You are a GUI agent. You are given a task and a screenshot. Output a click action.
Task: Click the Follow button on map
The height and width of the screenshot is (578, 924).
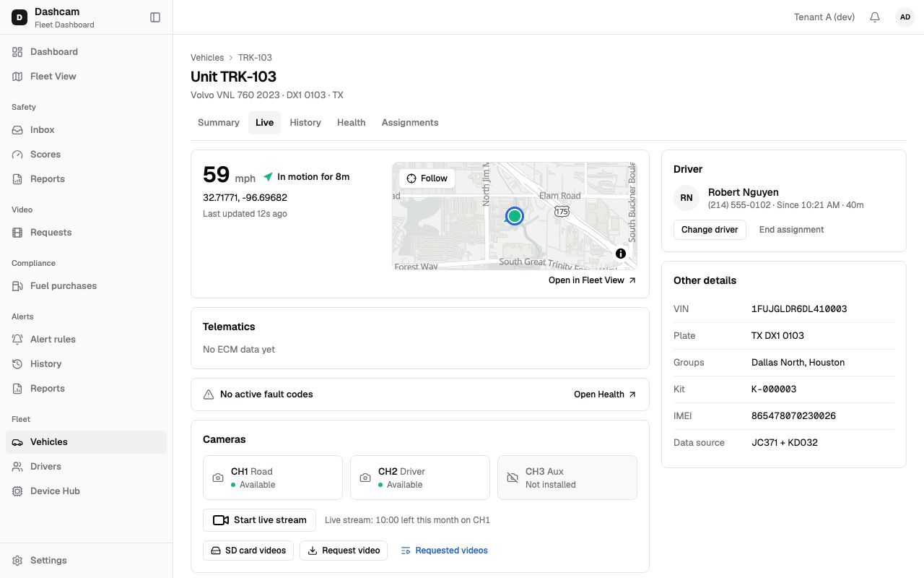pos(427,178)
